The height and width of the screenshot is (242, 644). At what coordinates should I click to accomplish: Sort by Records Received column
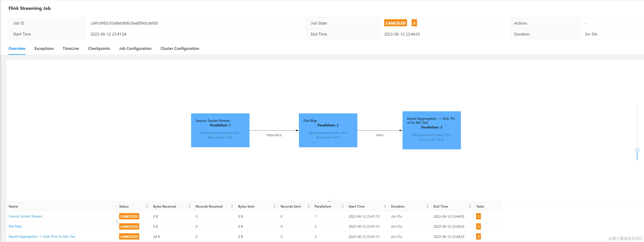click(232, 206)
